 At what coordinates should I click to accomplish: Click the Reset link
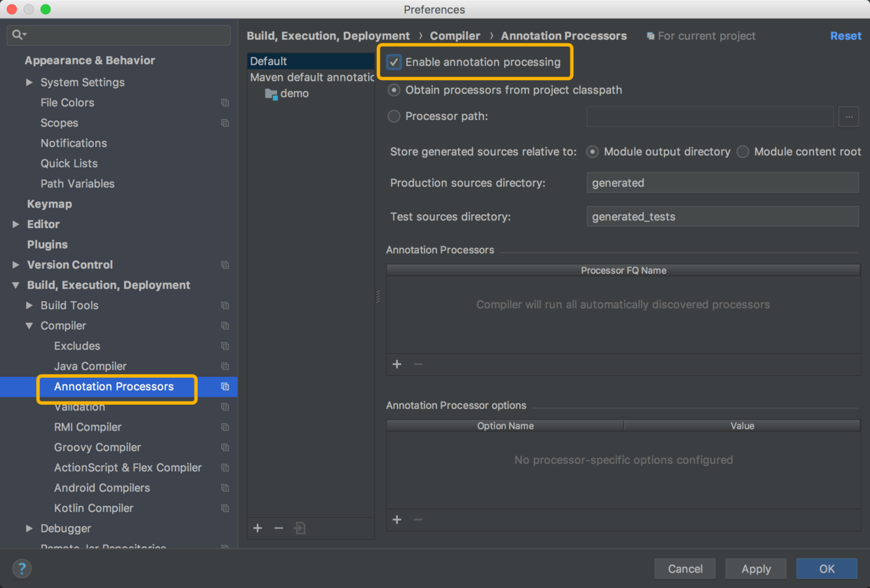(845, 35)
